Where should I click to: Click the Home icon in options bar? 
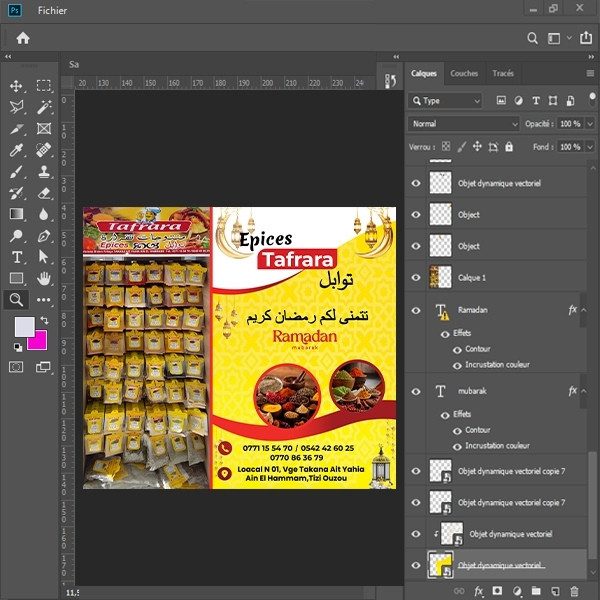[22, 38]
